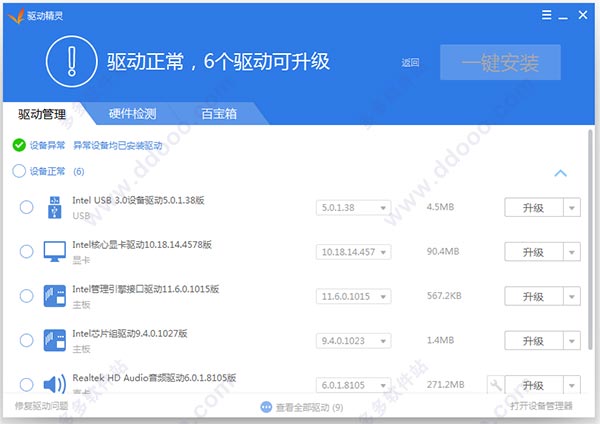Open the 百宝箱 tab
This screenshot has height=424, width=600.
[x=219, y=113]
